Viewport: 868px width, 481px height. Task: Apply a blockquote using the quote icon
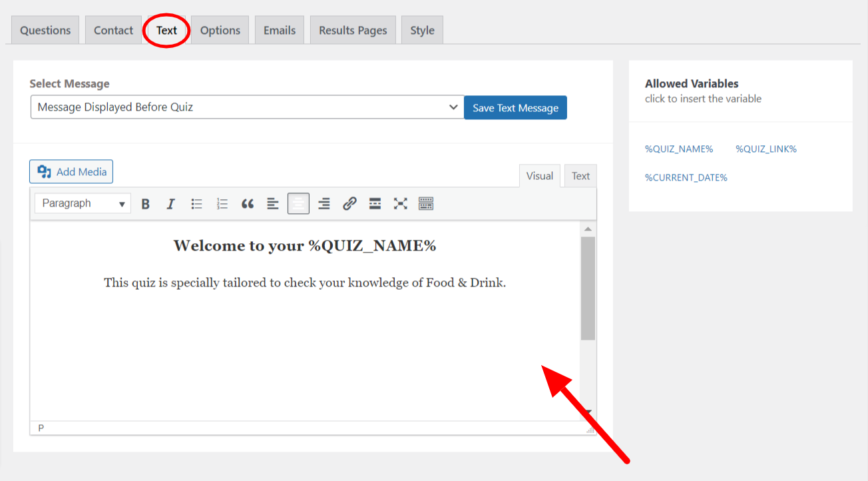[247, 203]
